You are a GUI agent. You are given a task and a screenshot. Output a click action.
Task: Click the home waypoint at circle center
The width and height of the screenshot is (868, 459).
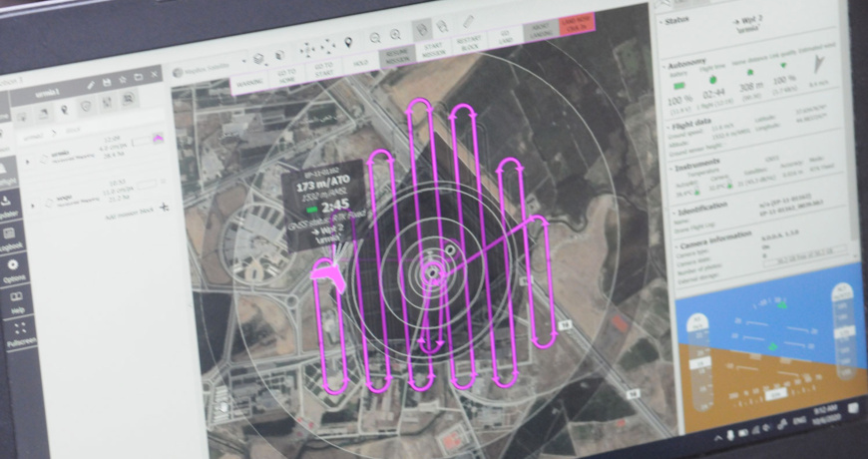pos(431,272)
